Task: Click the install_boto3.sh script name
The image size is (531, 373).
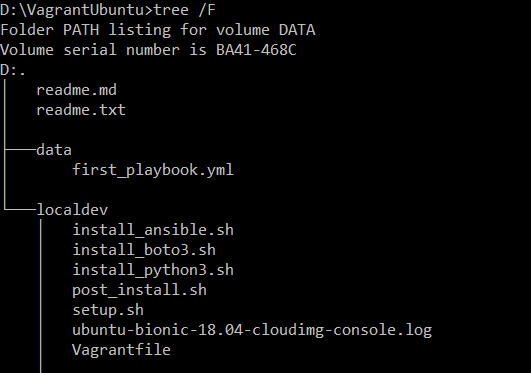Action: point(144,250)
